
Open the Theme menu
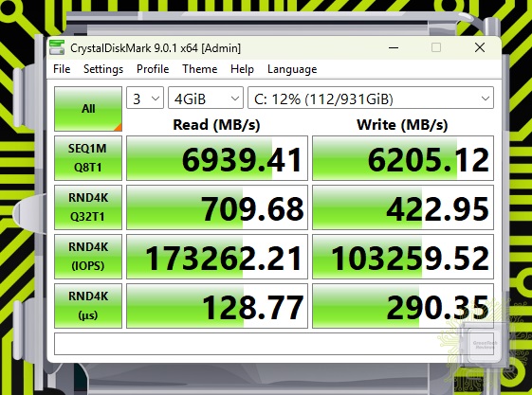point(199,69)
